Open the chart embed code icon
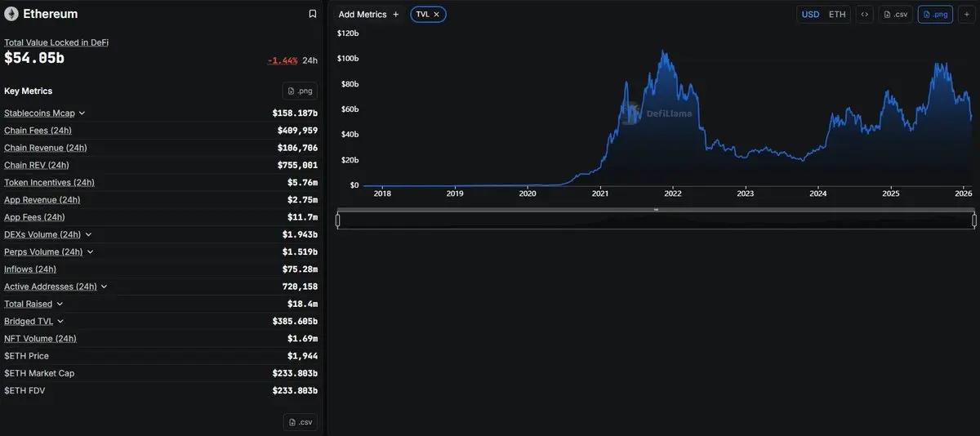Screen dimensions: 980x436 coord(865,15)
